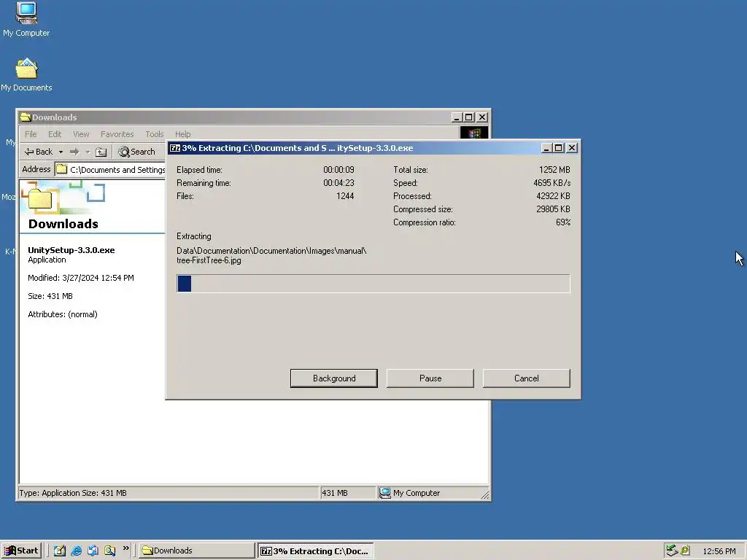Open the My Documents desktop icon
The image size is (747, 560).
(x=26, y=75)
